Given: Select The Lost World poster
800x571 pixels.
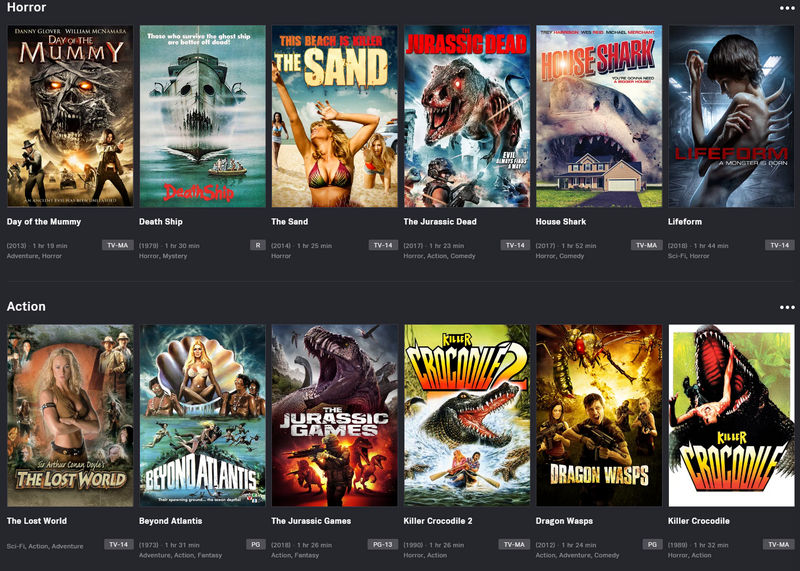Looking at the screenshot, I should (x=70, y=415).
